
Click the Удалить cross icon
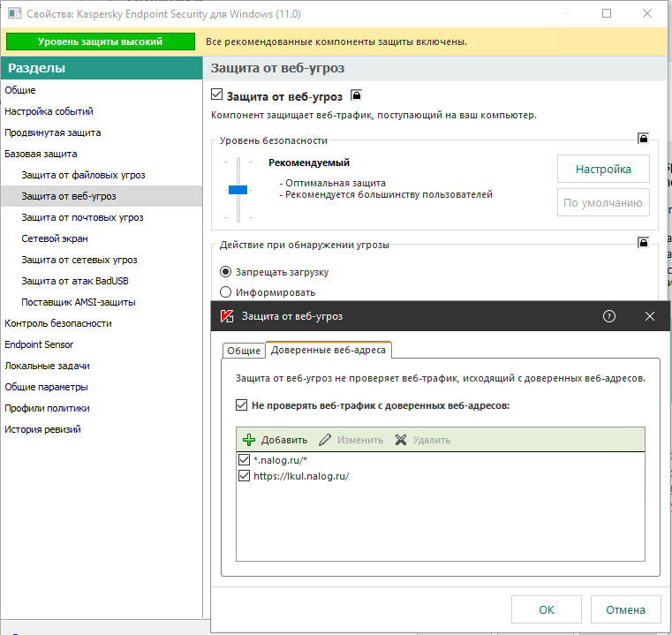point(401,440)
